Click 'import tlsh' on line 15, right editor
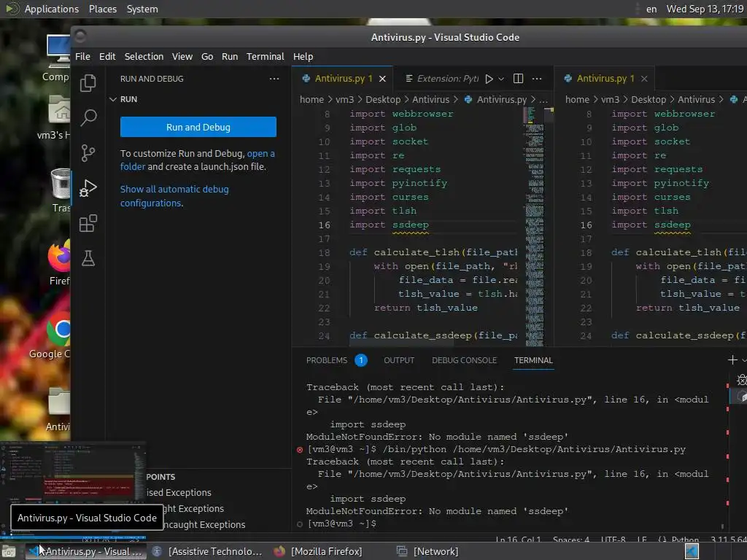Image resolution: width=747 pixels, height=560 pixels. [x=645, y=211]
